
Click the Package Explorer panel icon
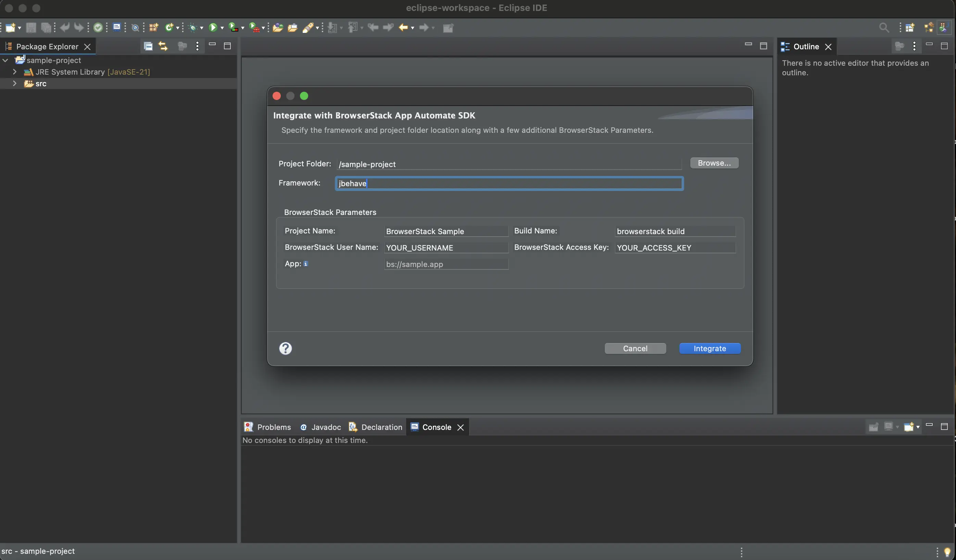click(x=9, y=46)
